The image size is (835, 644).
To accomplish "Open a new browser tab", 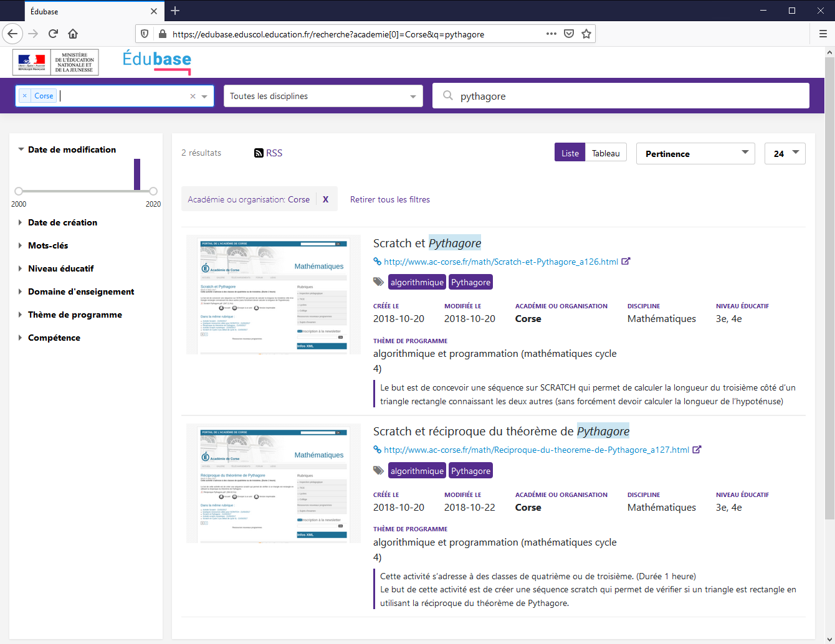I will [x=174, y=11].
